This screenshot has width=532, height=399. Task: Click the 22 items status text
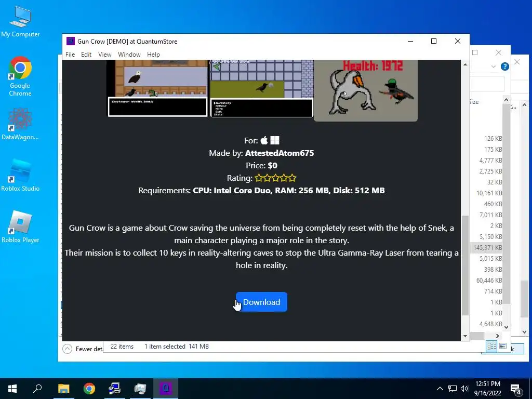[122, 347]
